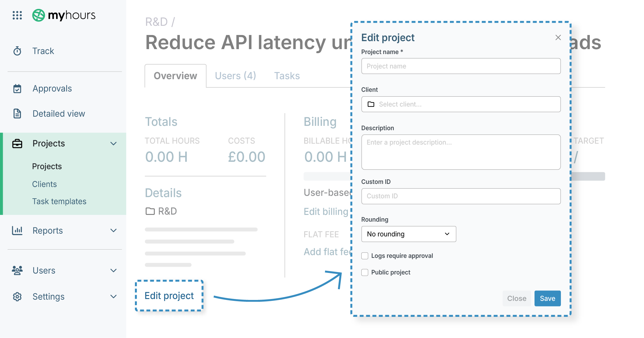Open the app grid menu icon
The height and width of the screenshot is (338, 644).
tap(17, 15)
